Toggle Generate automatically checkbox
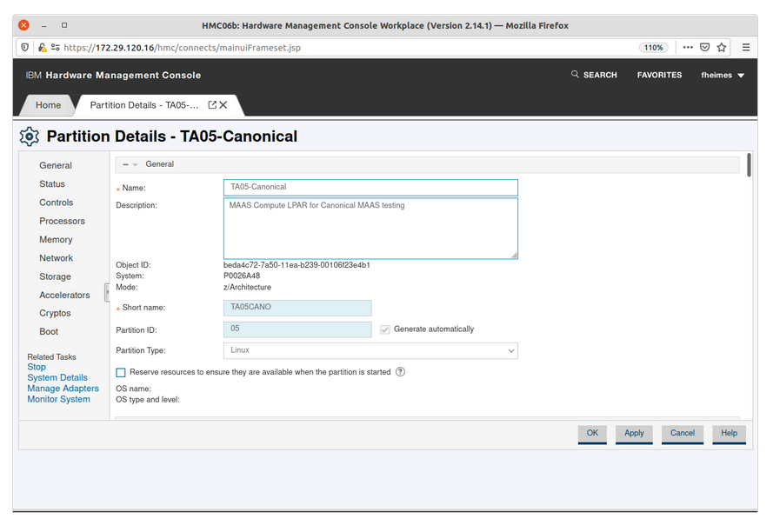 point(385,329)
